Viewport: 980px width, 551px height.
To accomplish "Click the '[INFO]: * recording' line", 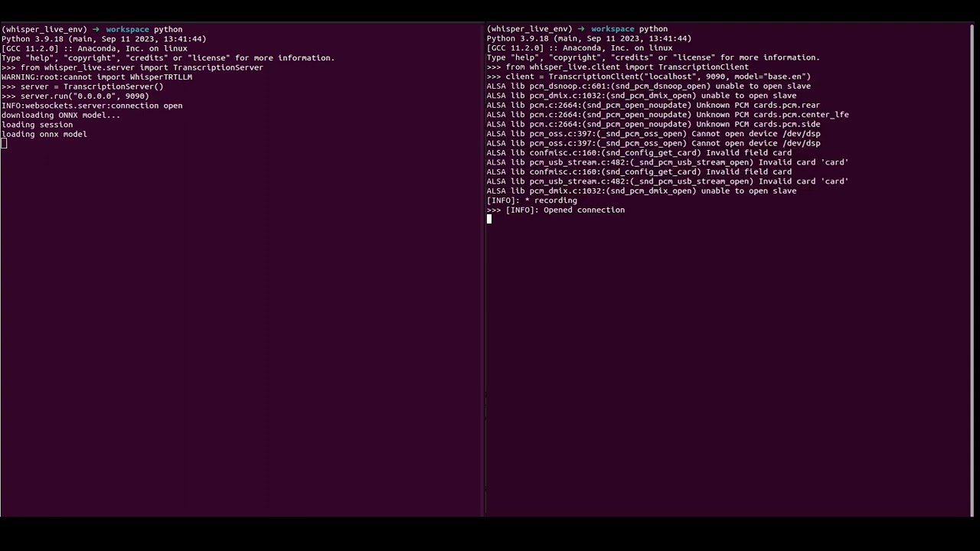I will 532,200.
